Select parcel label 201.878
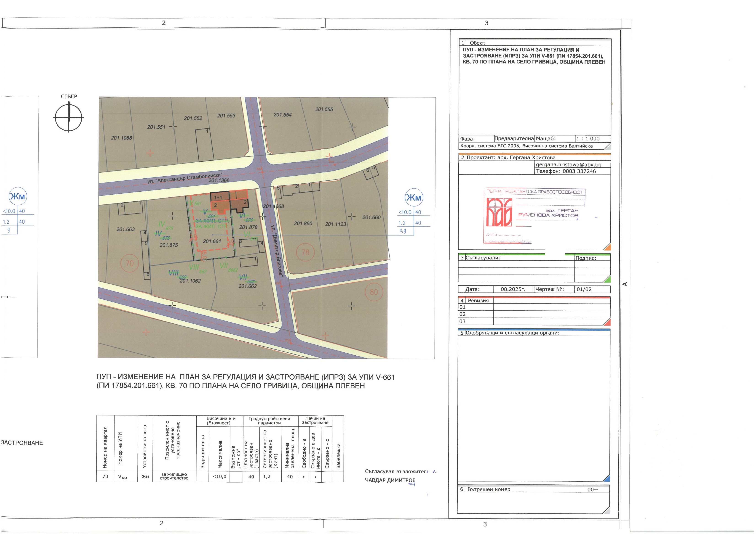Screen dimensions: 756x534 pyautogui.click(x=248, y=227)
